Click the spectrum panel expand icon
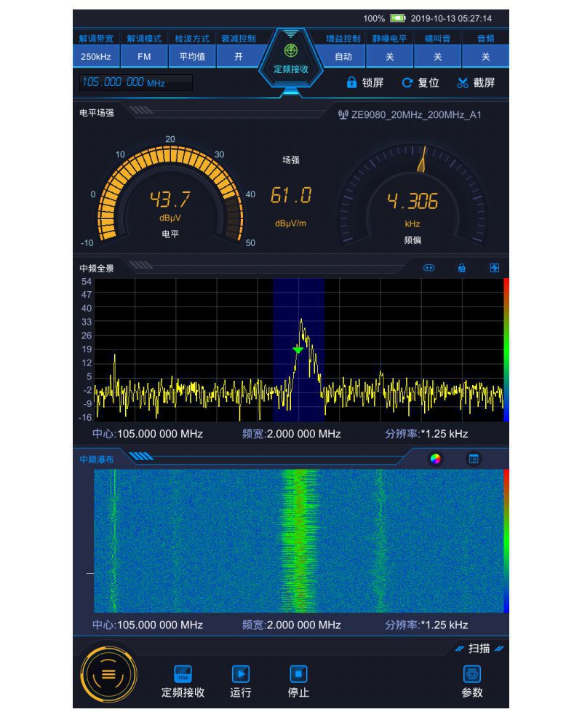 tap(495, 268)
